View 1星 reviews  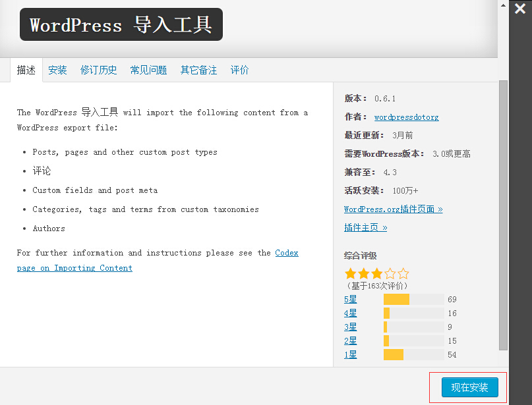351,355
